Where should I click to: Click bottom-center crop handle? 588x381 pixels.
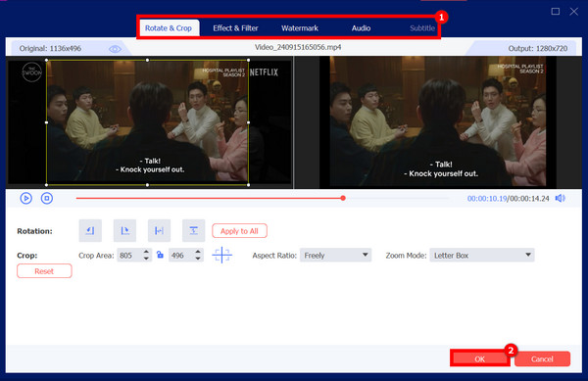pyautogui.click(x=147, y=185)
